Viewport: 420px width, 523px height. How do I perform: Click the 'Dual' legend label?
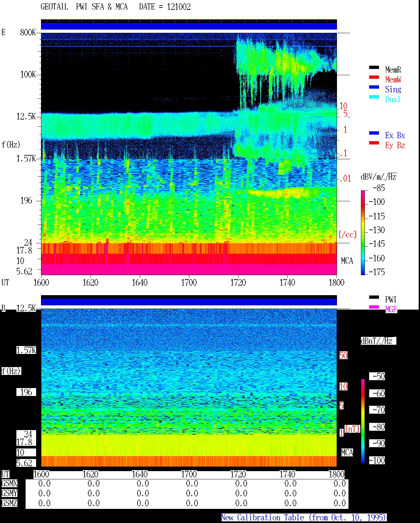coord(393,99)
